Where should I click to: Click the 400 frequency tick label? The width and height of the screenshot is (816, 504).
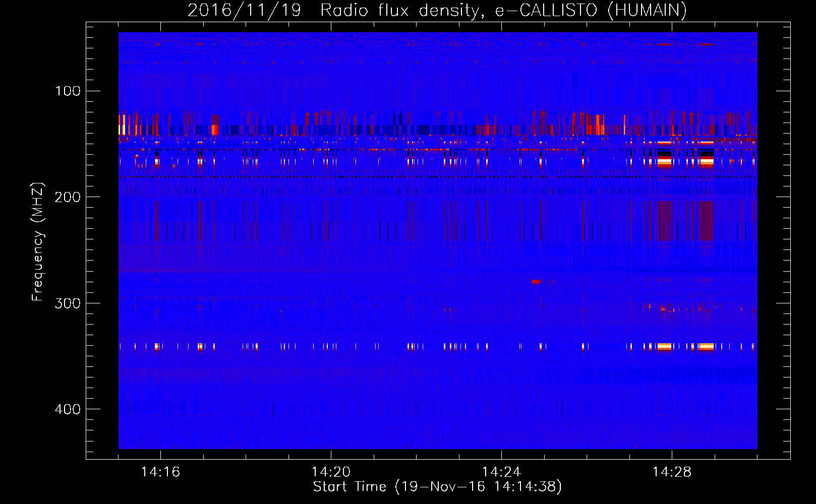[68, 409]
